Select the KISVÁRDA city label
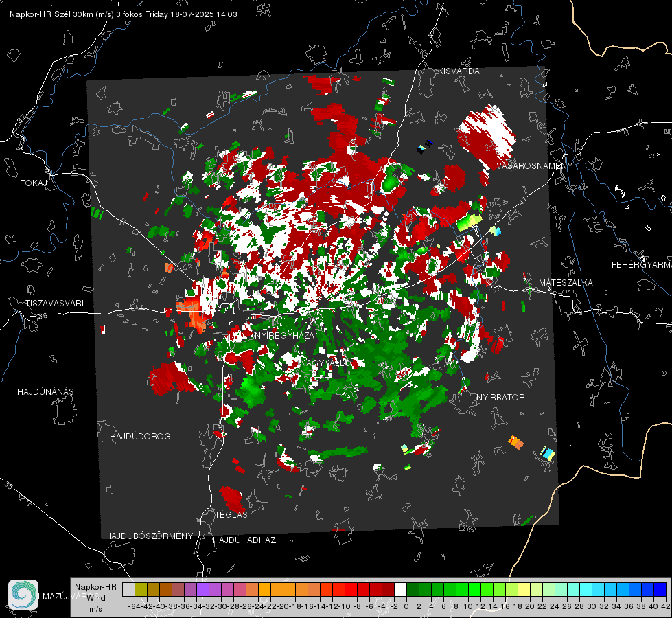This screenshot has height=618, width=672. tap(459, 71)
